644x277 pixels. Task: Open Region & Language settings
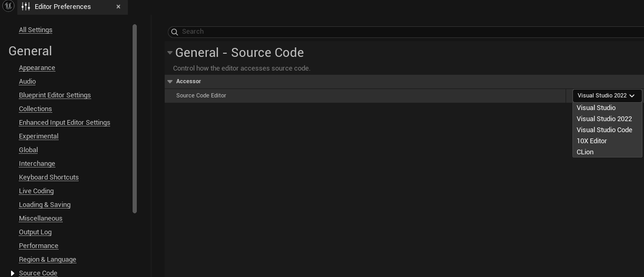point(47,260)
